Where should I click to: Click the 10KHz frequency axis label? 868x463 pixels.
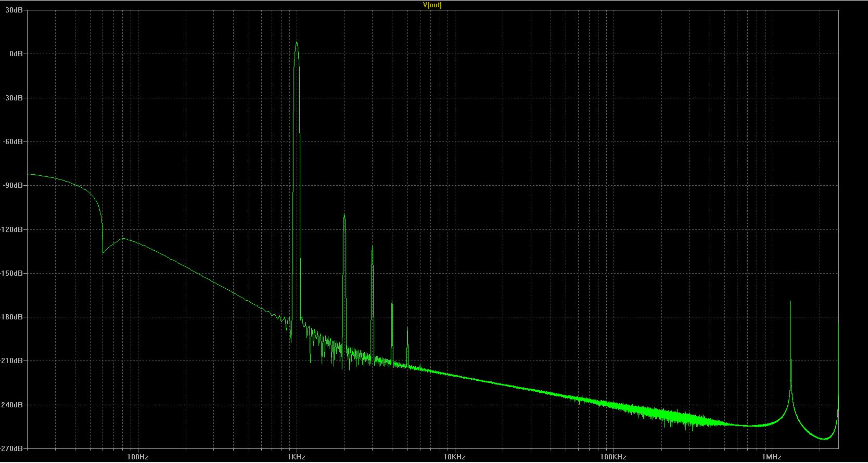[x=454, y=457]
